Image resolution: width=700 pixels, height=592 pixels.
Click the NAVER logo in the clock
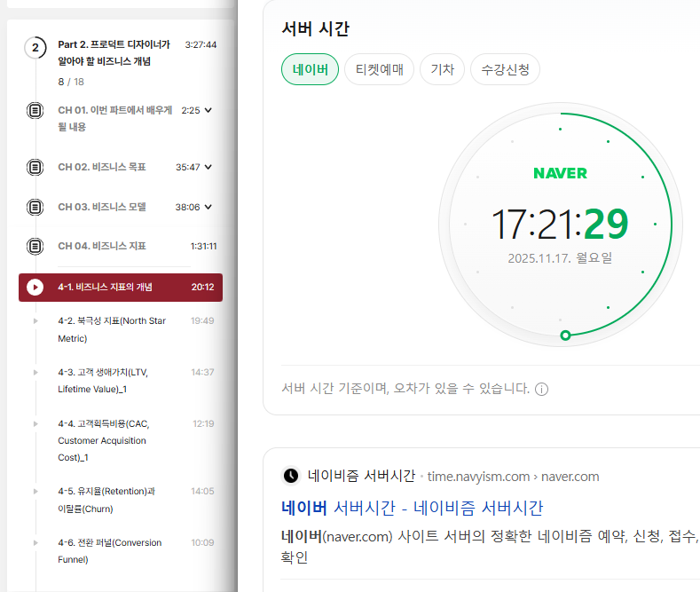[561, 173]
